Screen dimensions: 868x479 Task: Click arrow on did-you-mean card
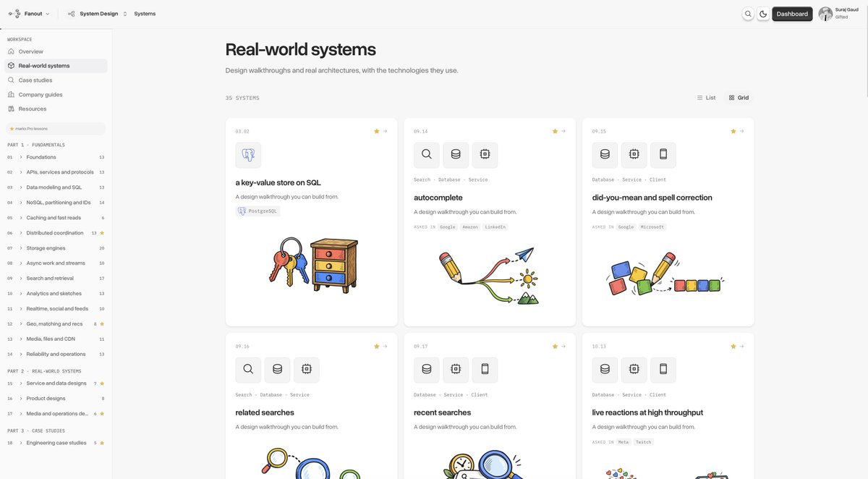(x=742, y=131)
